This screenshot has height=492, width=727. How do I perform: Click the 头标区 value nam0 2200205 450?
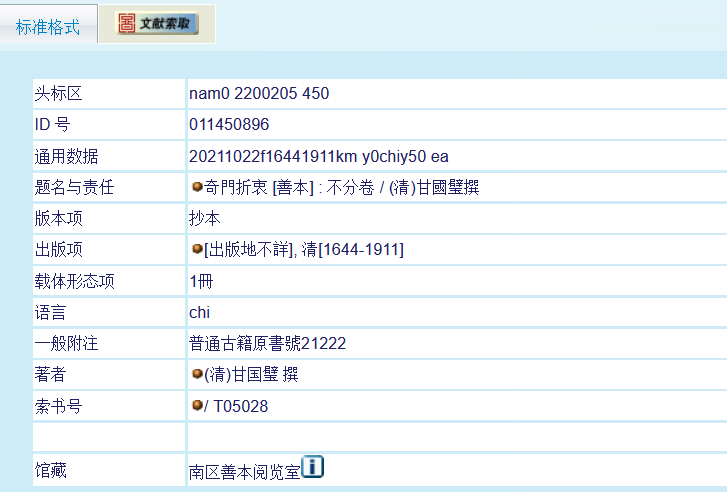[x=259, y=94]
